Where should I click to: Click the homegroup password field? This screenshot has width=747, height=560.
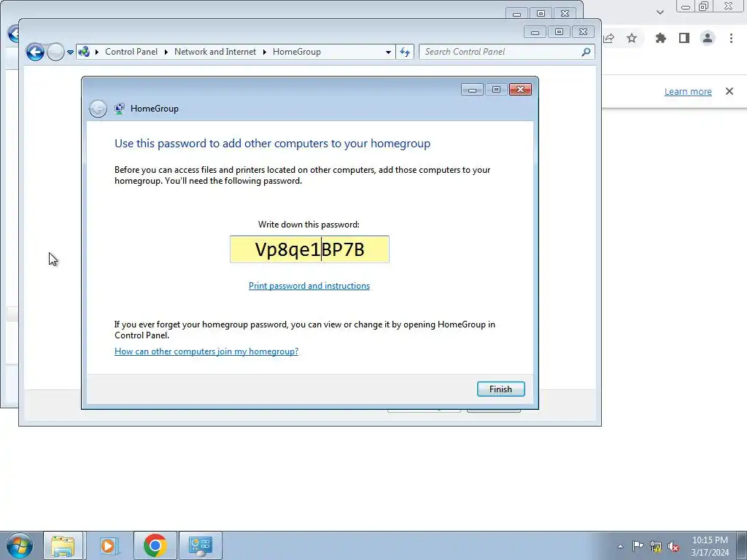pos(309,249)
